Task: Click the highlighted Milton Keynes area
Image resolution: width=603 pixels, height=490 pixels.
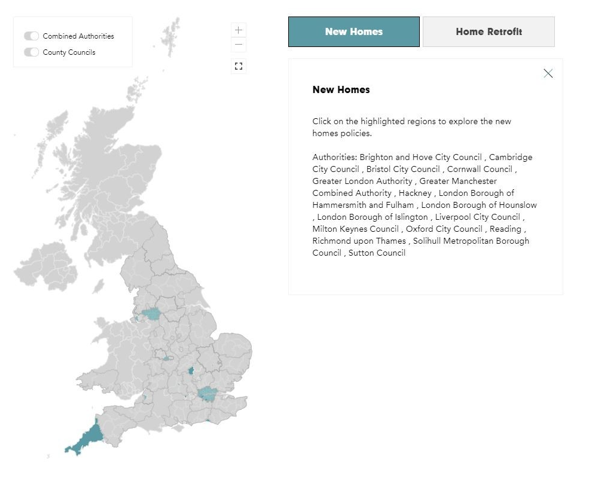Action: 190,371
